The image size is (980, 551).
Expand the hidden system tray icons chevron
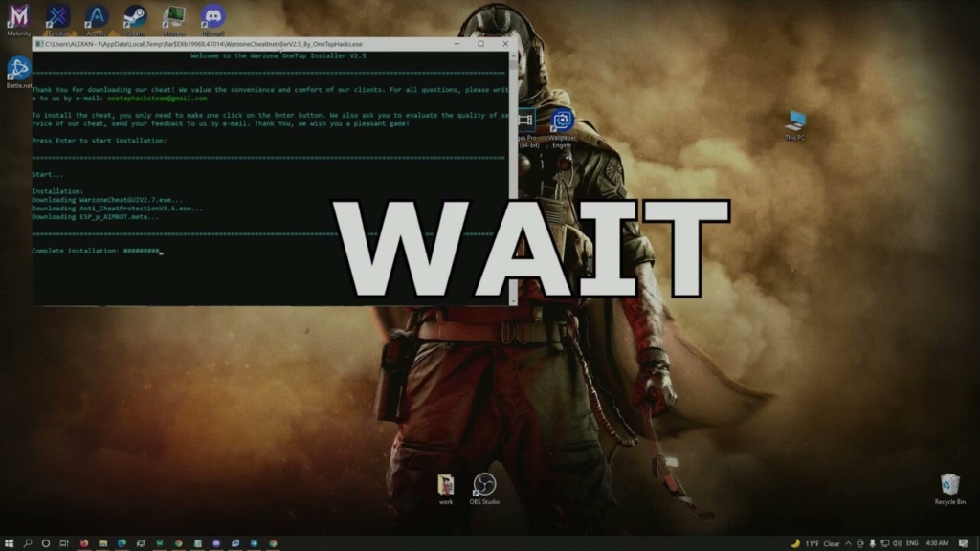tap(848, 543)
